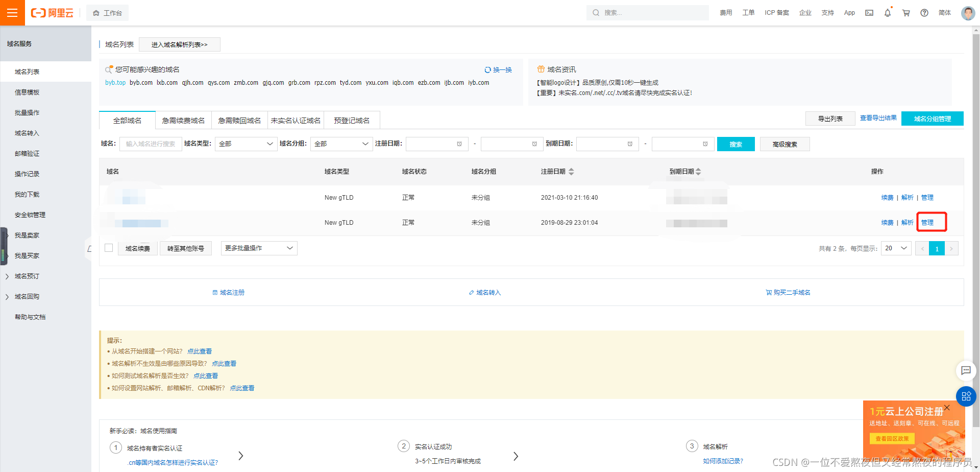The height and width of the screenshot is (472, 980).
Task: Refresh suggested domains with 换一换
Action: pyautogui.click(x=498, y=70)
